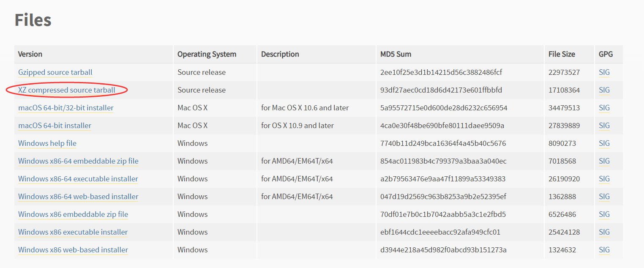Image resolution: width=644 pixels, height=268 pixels.
Task: Open SIG link for Gzipped source tarball
Action: (x=604, y=72)
